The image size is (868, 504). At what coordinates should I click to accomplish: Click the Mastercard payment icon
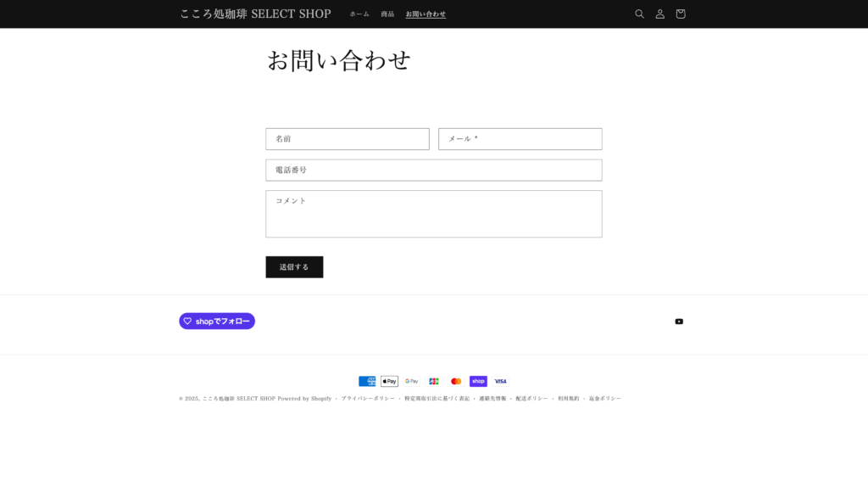[x=455, y=381]
